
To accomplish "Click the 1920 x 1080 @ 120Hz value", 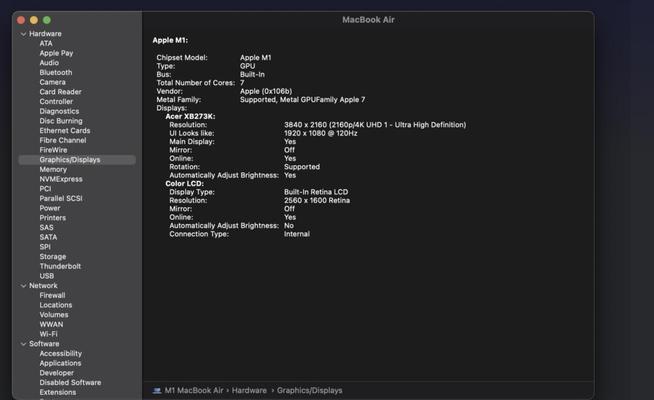I will click(x=321, y=133).
